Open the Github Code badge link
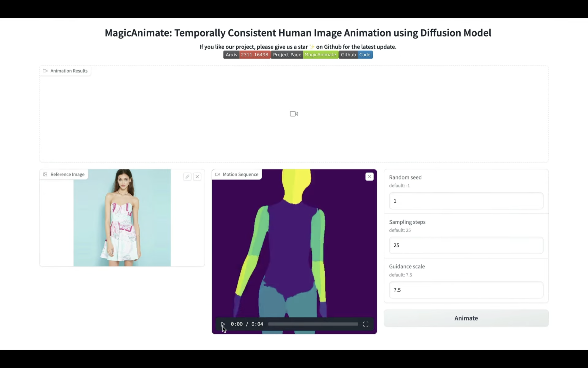588x368 pixels. point(356,55)
